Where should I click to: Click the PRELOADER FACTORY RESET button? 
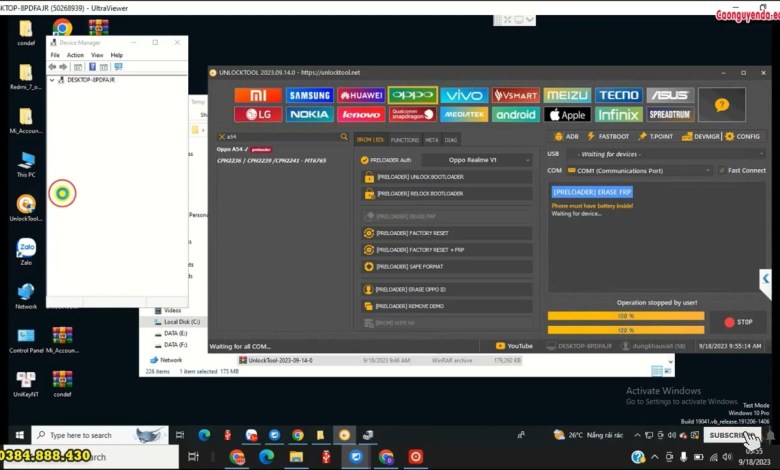click(447, 232)
